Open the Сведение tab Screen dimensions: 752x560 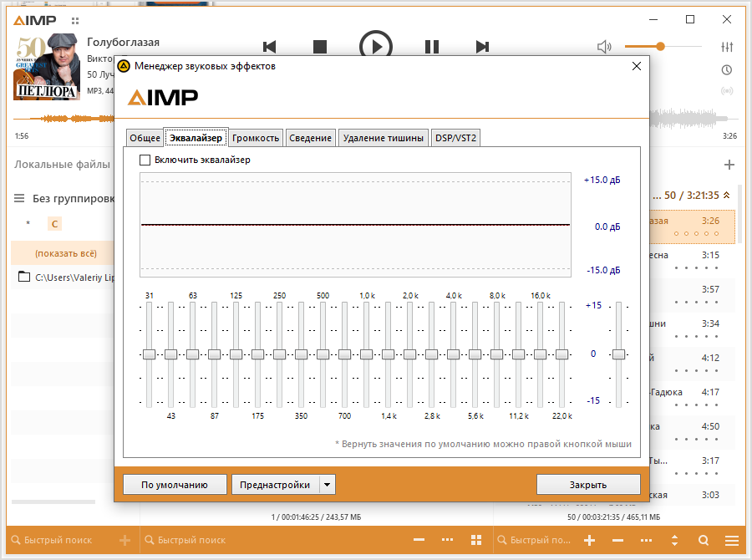[310, 138]
